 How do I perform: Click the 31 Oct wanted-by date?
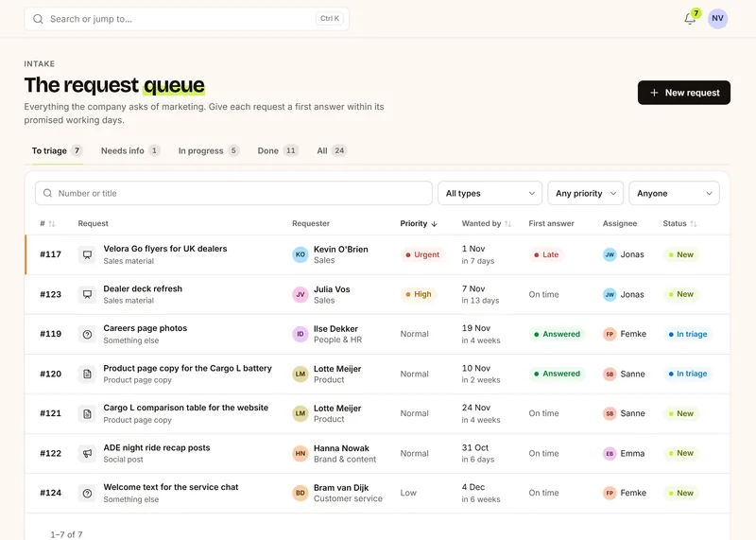coord(475,447)
